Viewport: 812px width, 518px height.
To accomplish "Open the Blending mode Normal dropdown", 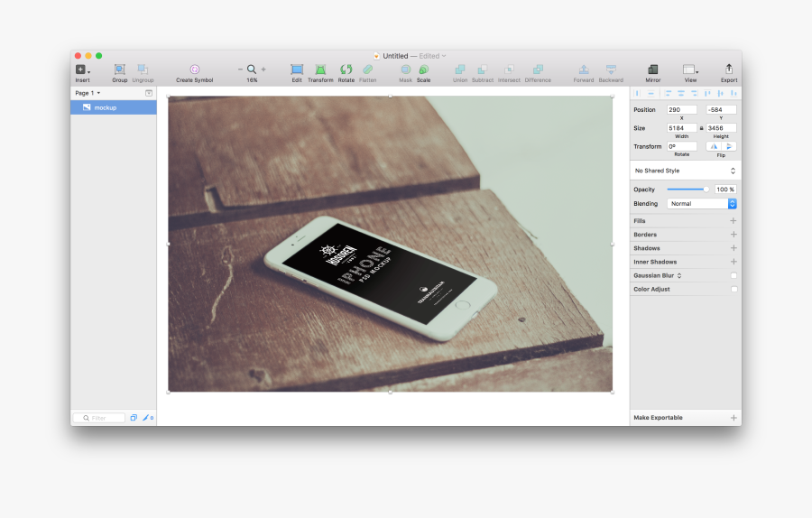I will pos(702,204).
